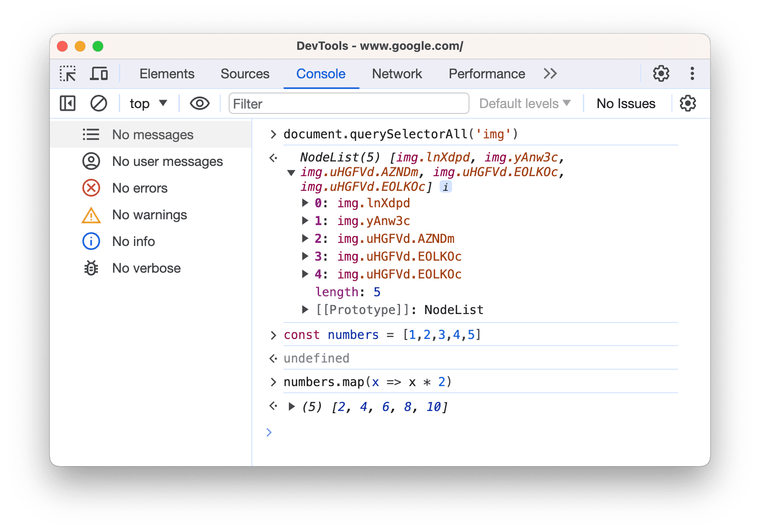Click the red "No errors" filter icon

tap(91, 188)
